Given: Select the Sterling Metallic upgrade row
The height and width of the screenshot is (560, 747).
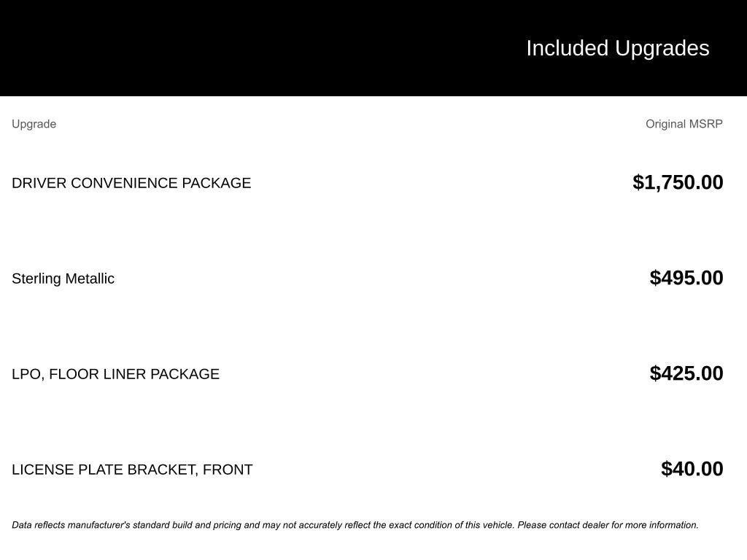Looking at the screenshot, I should pos(63,279).
